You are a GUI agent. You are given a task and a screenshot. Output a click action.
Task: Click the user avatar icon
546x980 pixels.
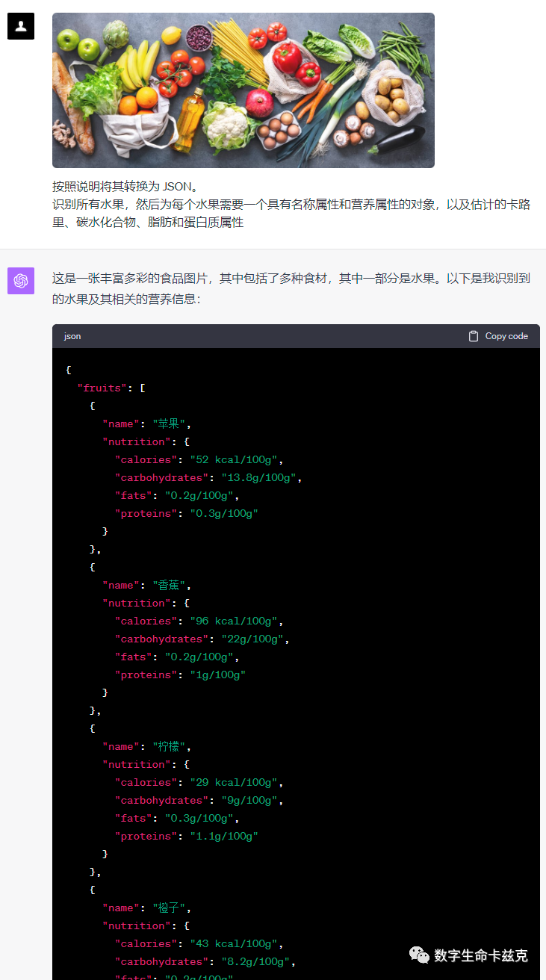tap(21, 26)
